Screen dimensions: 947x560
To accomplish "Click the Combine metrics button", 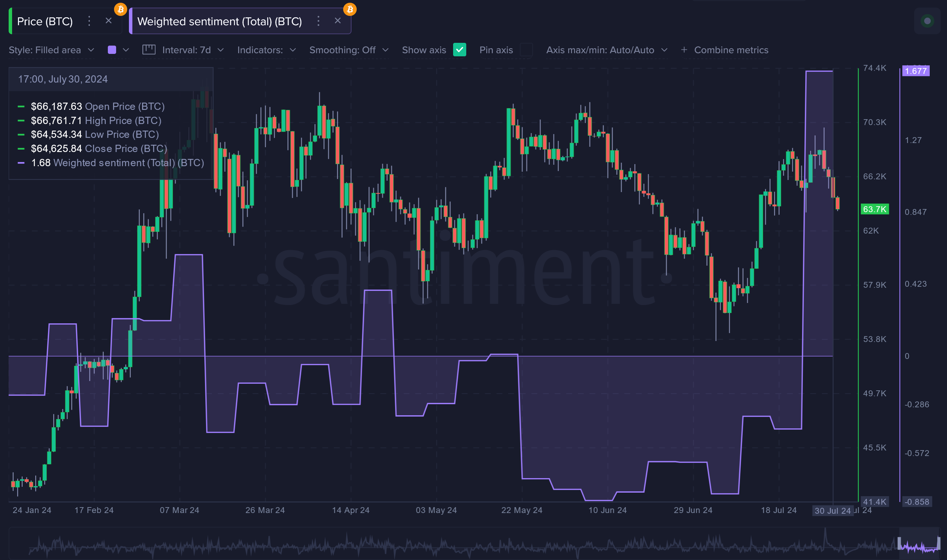I will coord(731,50).
